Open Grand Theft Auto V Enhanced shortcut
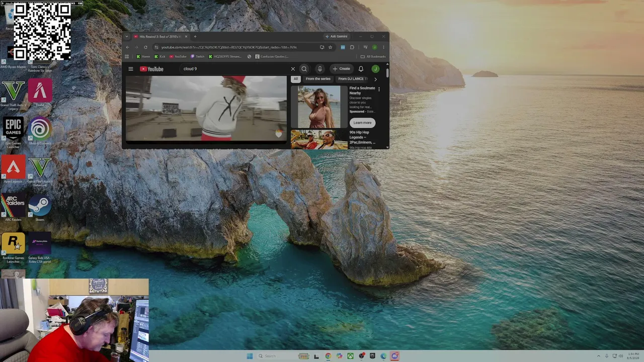This screenshot has width=644, height=362. point(40,171)
